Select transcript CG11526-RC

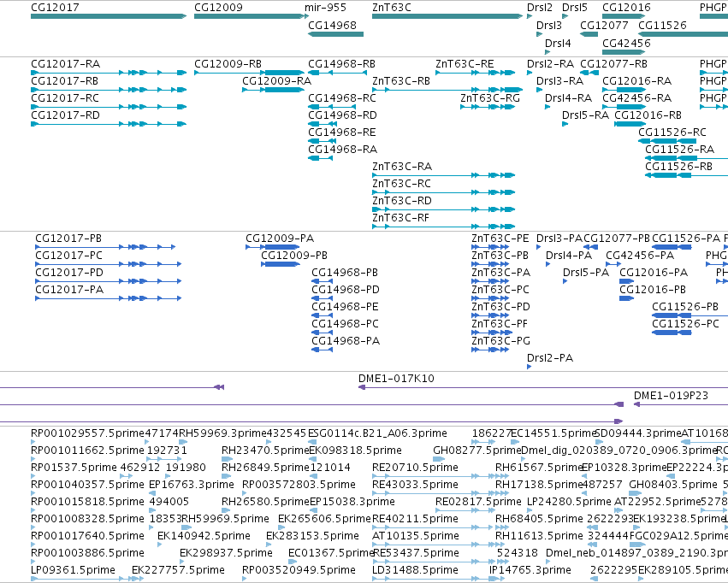tap(672, 132)
